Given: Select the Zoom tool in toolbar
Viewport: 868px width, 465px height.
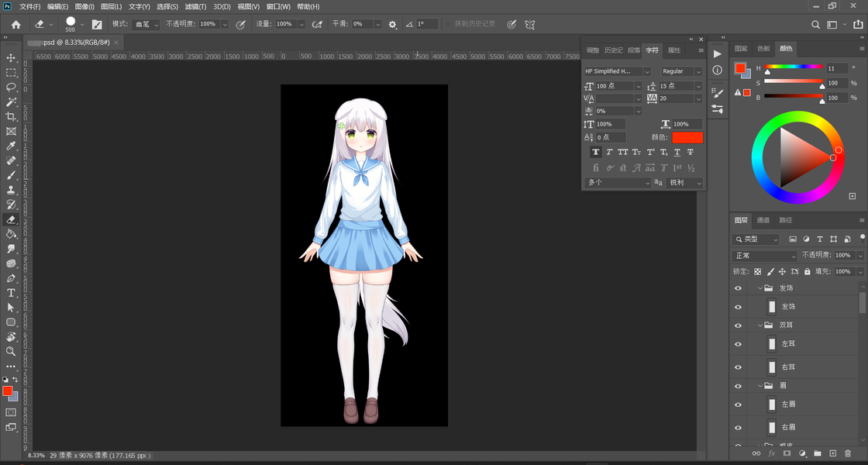Looking at the screenshot, I should point(11,351).
